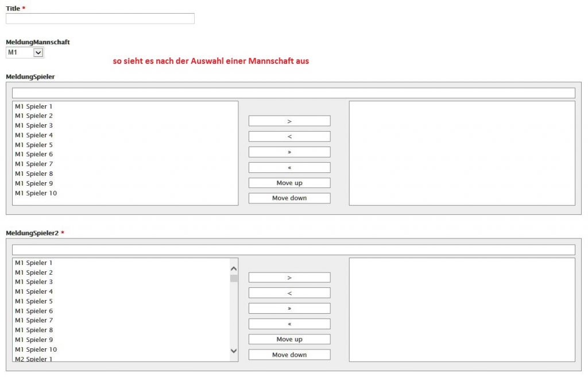Click Move down in MeldungSpieler section
588x377 pixels.
(289, 198)
